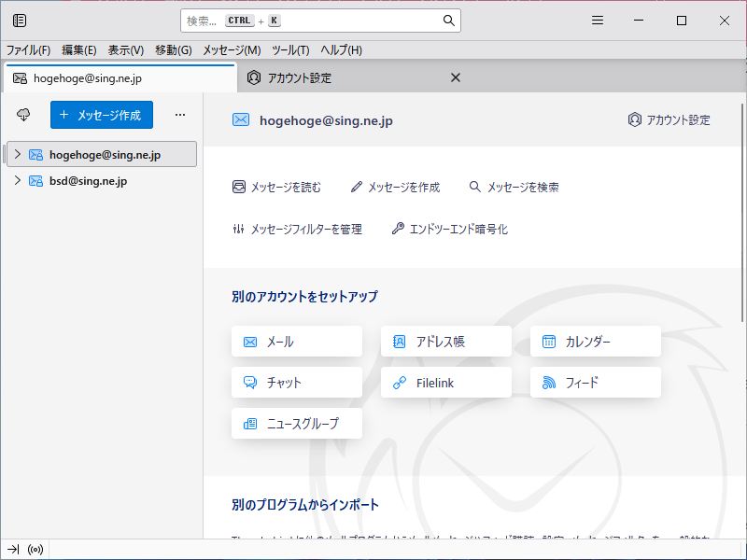
Task: Set up a new メール account
Action: click(x=297, y=342)
